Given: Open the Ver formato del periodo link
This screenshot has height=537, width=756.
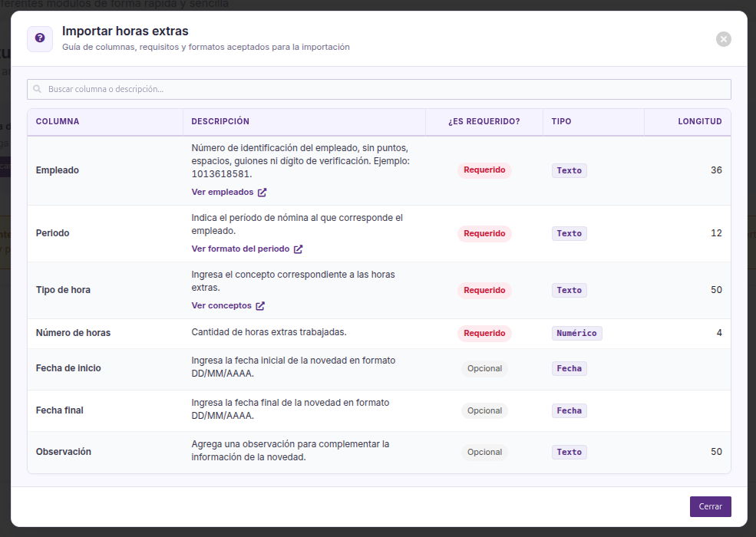Looking at the screenshot, I should [x=240, y=249].
